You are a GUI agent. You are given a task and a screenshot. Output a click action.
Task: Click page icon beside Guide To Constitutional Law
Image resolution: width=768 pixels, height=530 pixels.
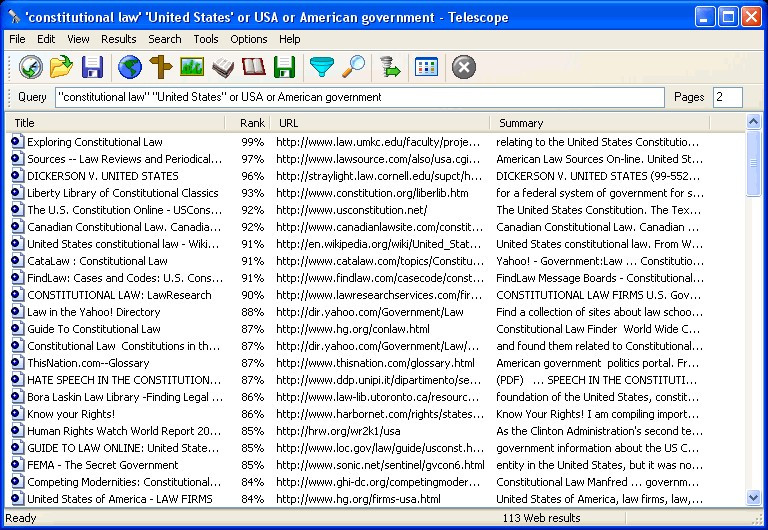pos(17,329)
